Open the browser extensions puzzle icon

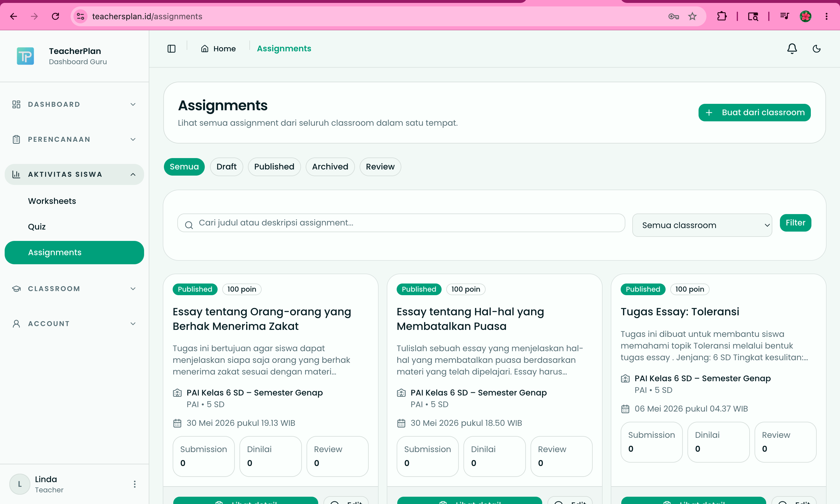pyautogui.click(x=722, y=16)
